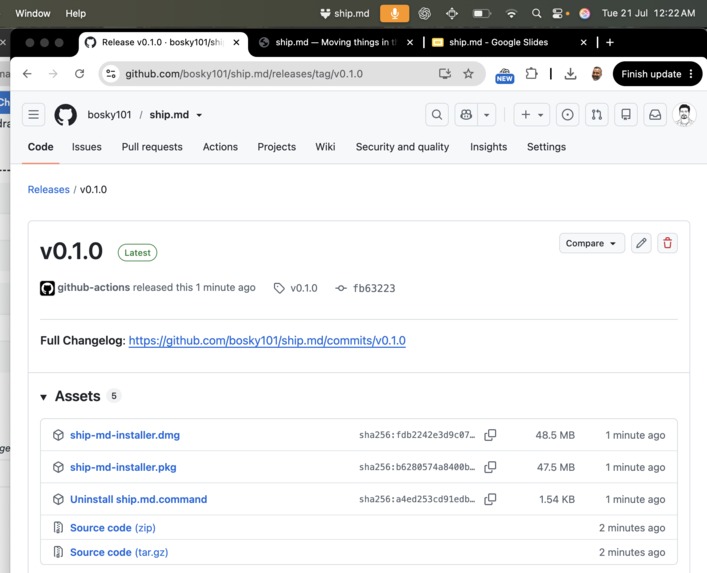Open the NEW labeled extension icon
This screenshot has height=573, width=707.
tap(505, 74)
